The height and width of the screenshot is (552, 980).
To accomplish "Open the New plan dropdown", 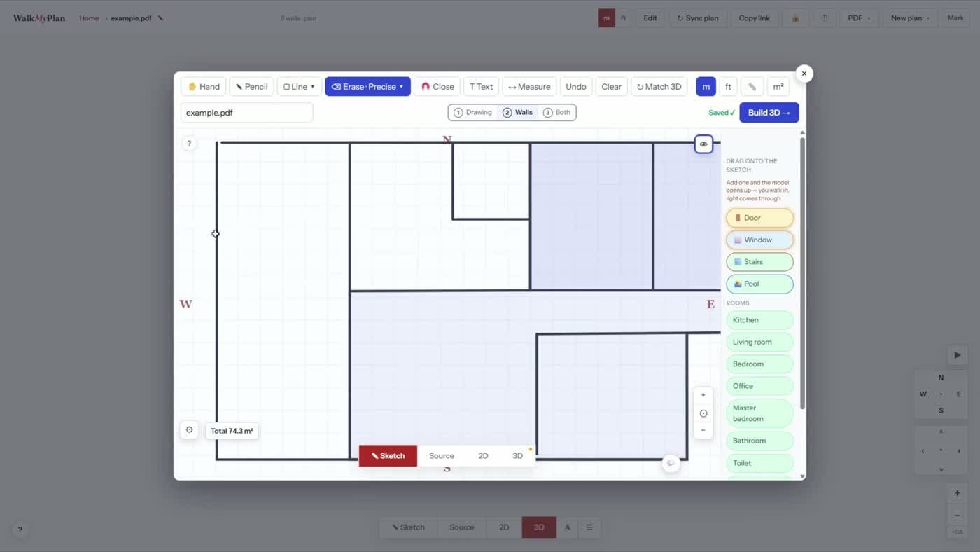I will [x=910, y=18].
